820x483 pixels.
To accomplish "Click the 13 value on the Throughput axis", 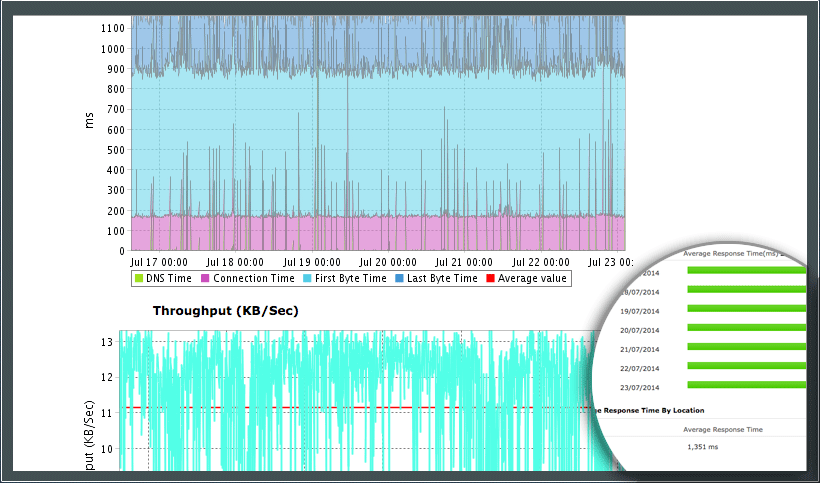I will [x=108, y=342].
